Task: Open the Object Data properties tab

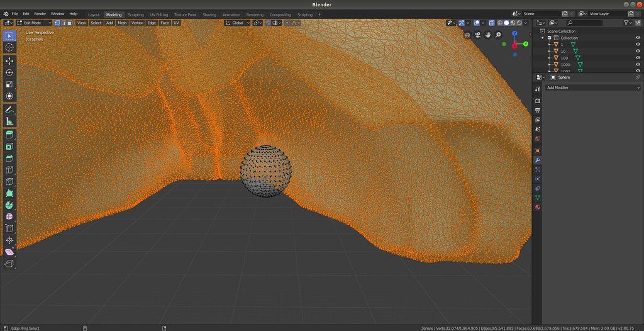Action: 538,198
